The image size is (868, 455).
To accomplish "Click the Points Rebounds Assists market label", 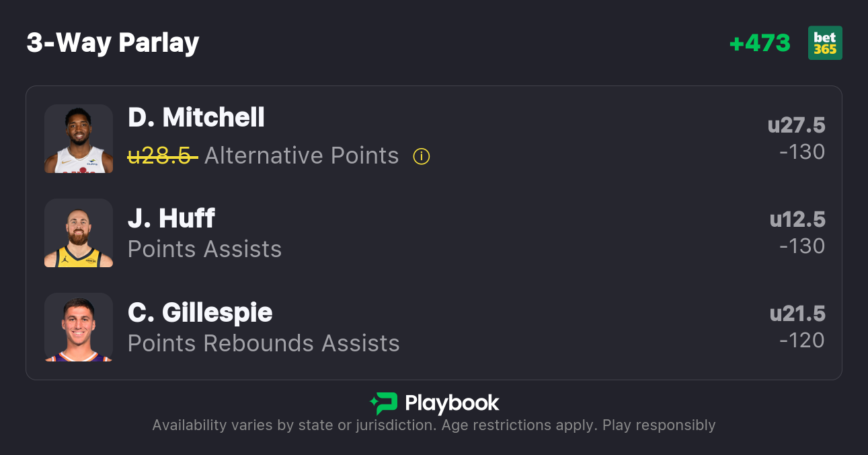I will pos(264,343).
